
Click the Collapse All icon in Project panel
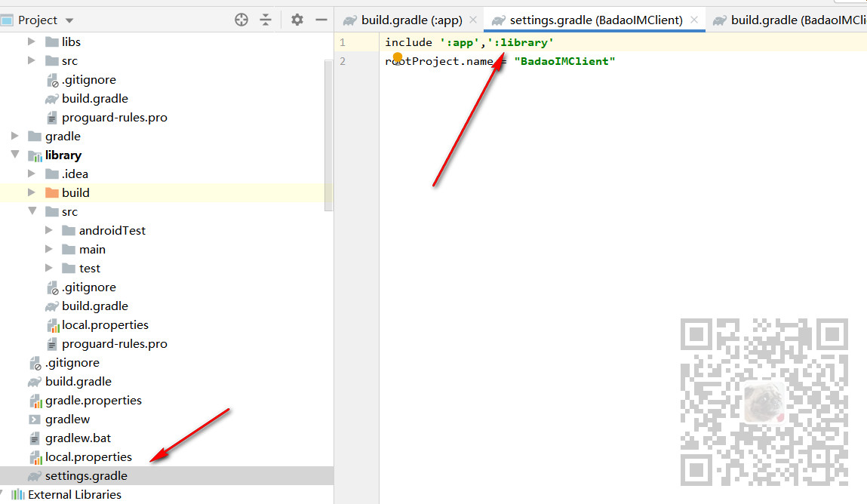click(266, 20)
